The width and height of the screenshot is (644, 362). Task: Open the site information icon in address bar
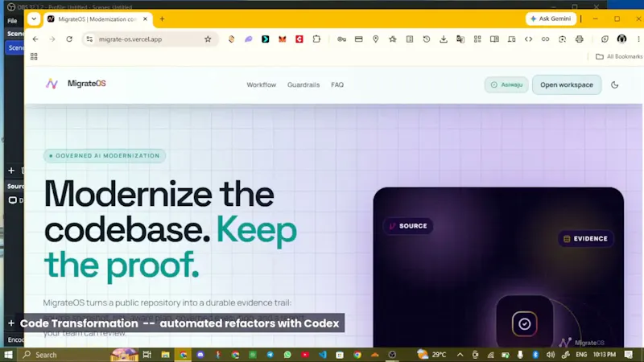point(89,39)
